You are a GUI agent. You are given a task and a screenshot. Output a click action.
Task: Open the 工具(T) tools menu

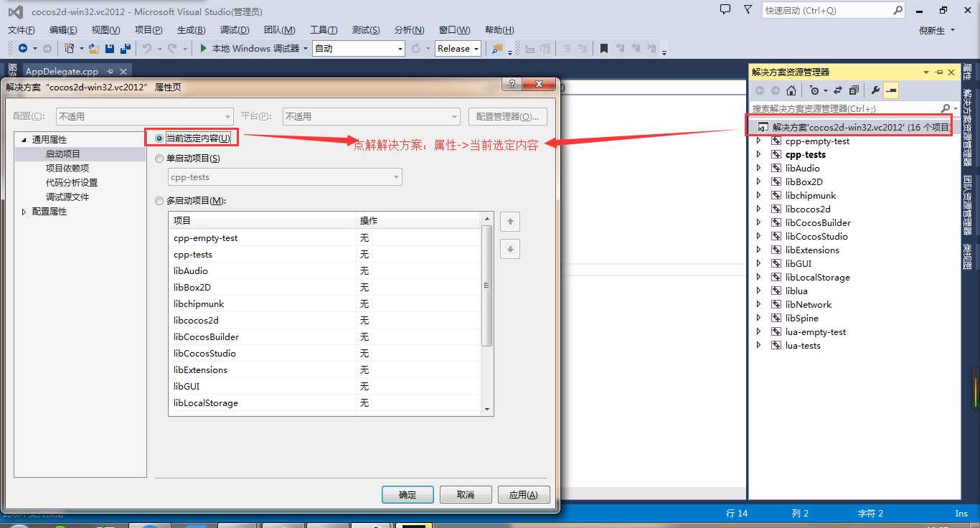pos(324,30)
